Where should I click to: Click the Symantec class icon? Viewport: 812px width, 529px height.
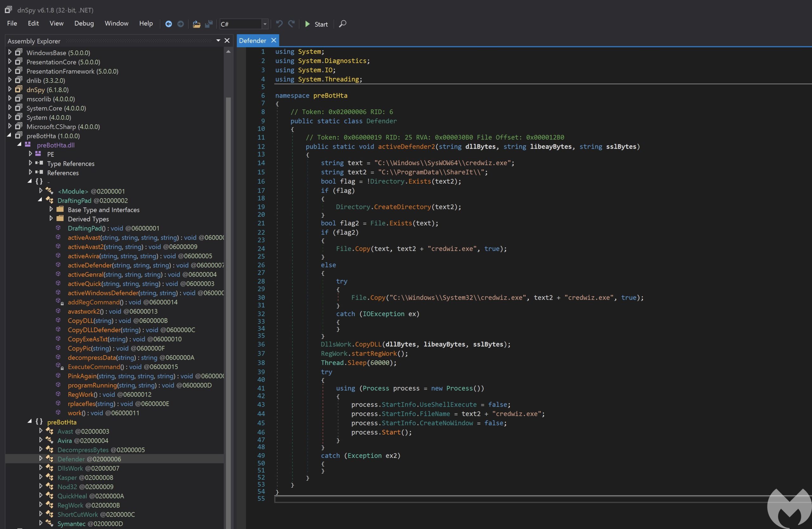49,523
